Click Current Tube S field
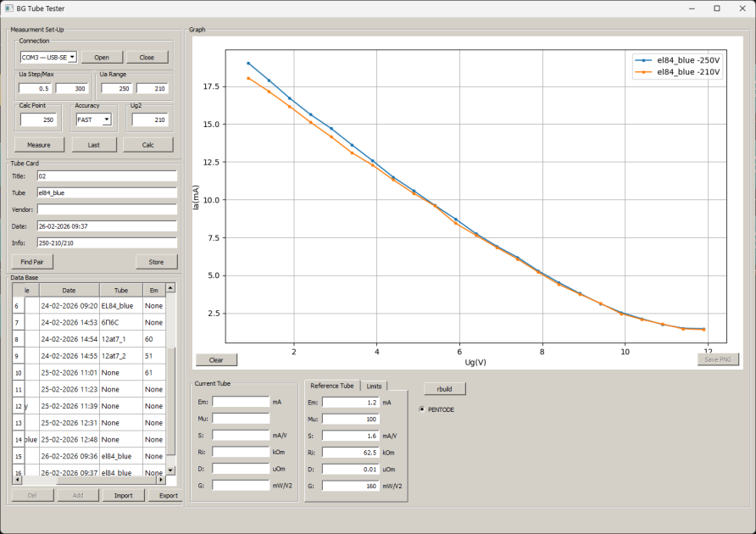 point(241,435)
